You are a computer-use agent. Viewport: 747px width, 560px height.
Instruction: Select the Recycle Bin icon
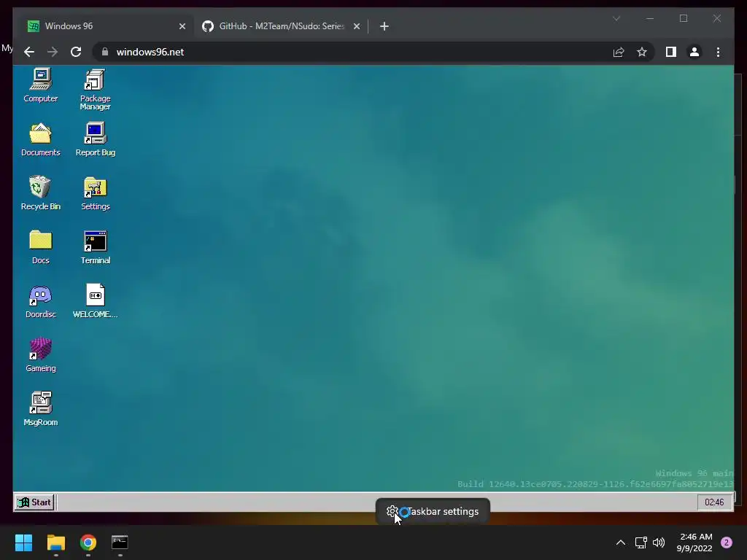41,194
